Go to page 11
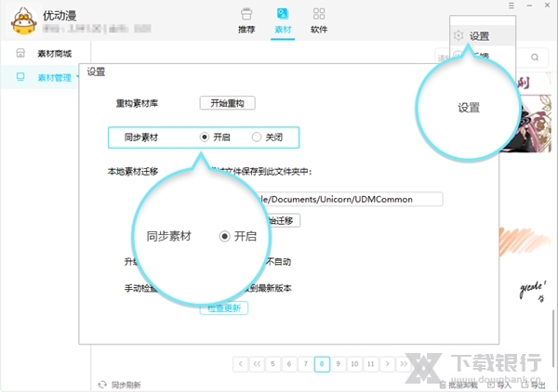 click(371, 364)
